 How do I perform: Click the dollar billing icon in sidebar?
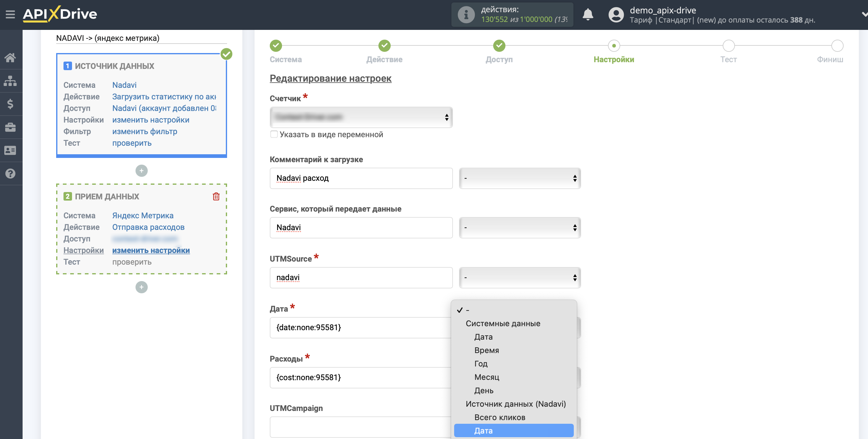tap(10, 104)
